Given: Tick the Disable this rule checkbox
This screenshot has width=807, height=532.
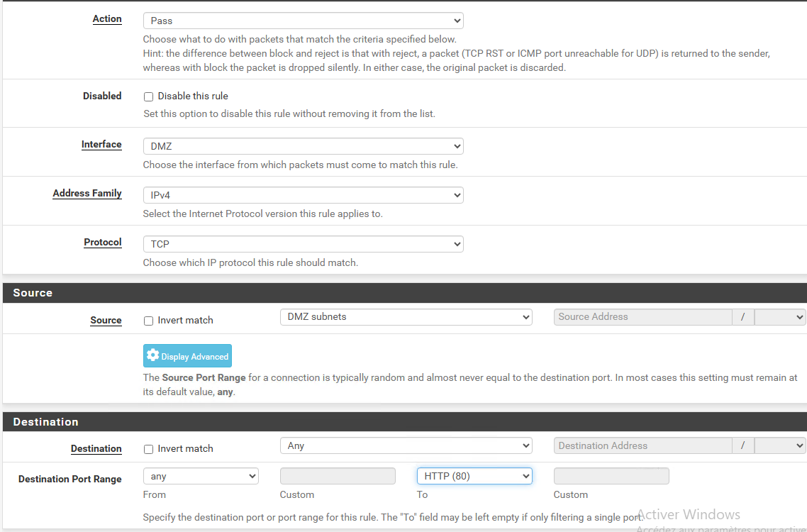Looking at the screenshot, I should pos(149,96).
